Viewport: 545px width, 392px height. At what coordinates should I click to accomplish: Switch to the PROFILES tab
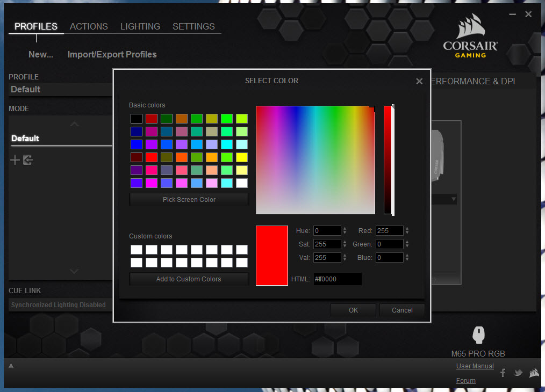(36, 26)
